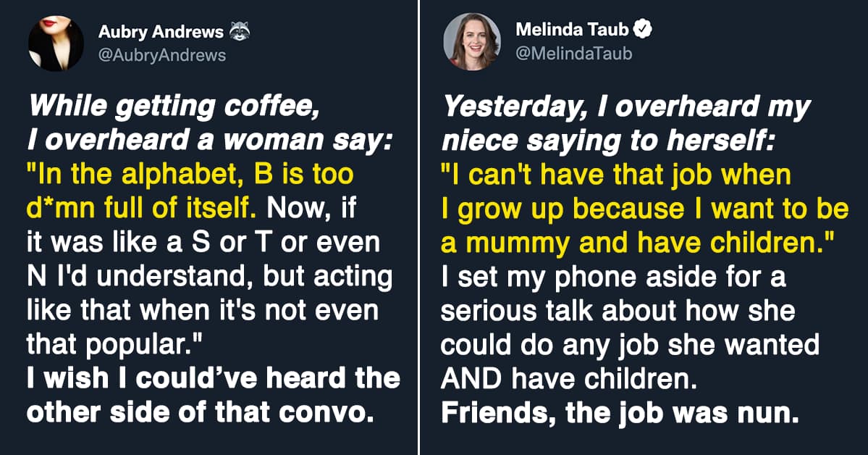Click "other side of that convo." text
The image size is (868, 455).
pos(199,412)
